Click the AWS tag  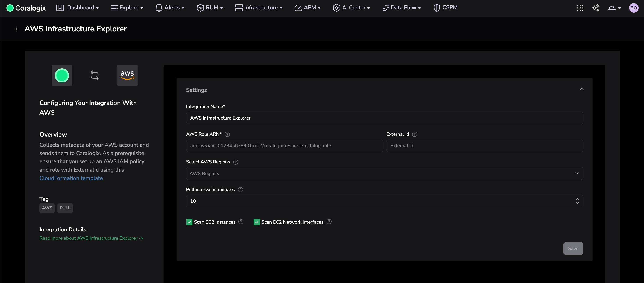(x=47, y=208)
